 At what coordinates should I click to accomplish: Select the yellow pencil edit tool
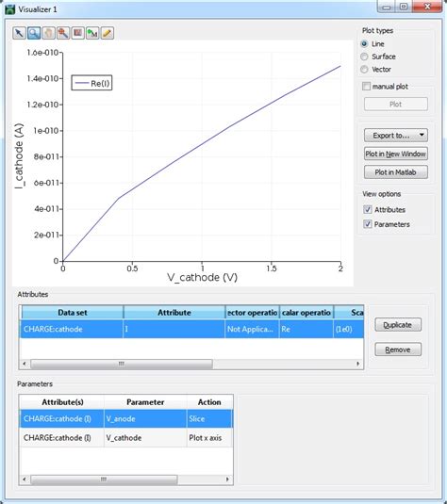click(108, 33)
